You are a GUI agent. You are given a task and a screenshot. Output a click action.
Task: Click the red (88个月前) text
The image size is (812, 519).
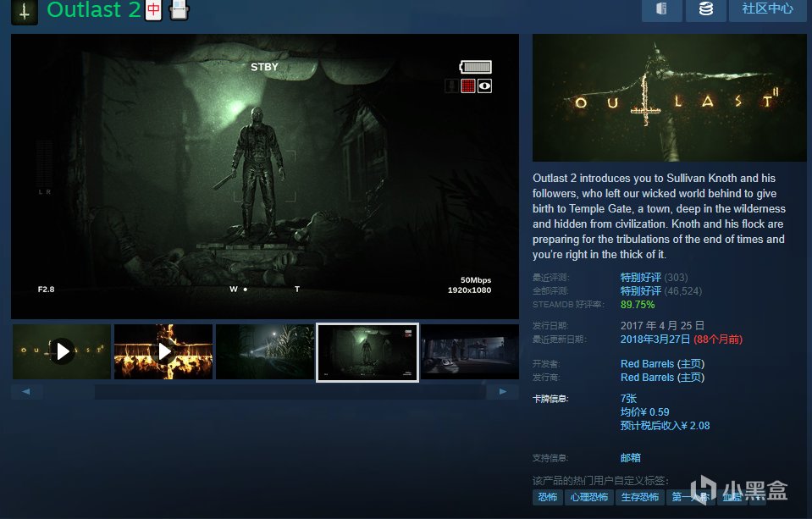tap(718, 340)
